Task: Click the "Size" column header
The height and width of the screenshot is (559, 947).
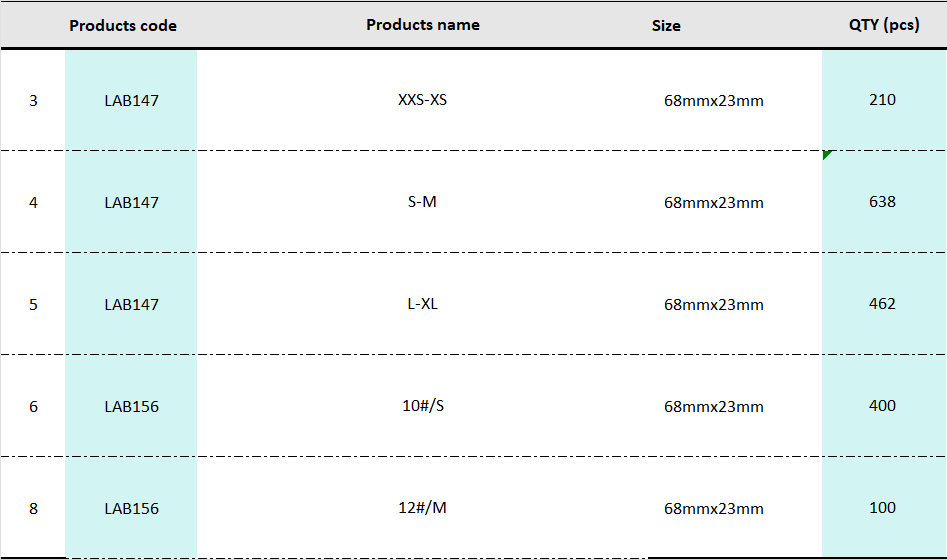Action: tap(666, 25)
